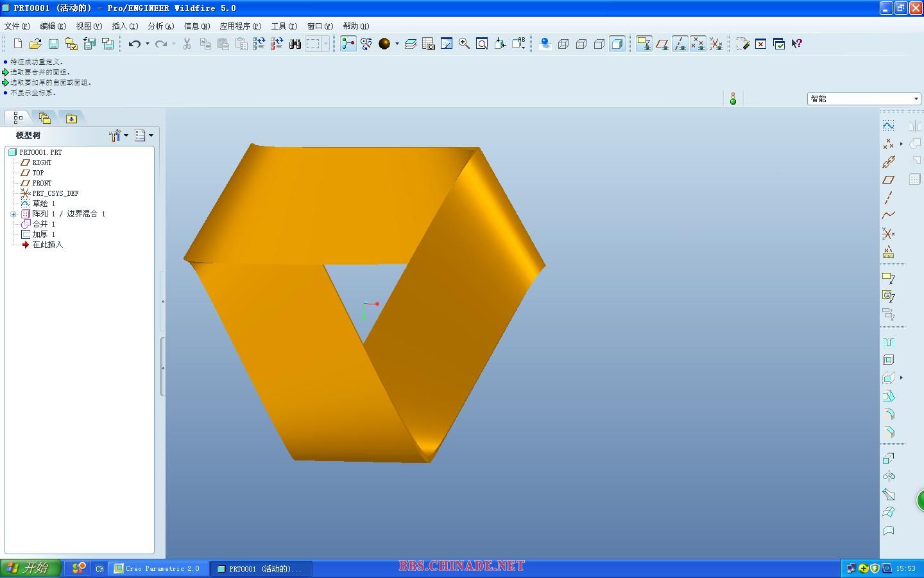Switch to wireframe display mode

click(563, 44)
